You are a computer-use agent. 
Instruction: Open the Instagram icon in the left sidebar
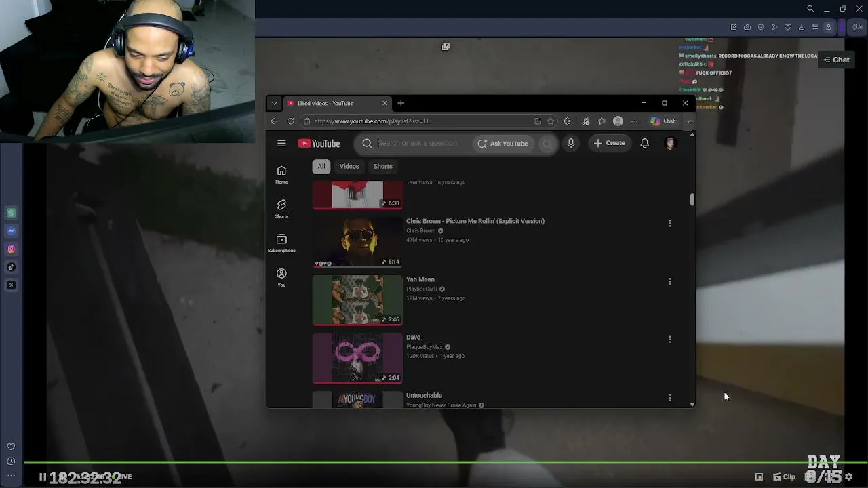point(11,249)
